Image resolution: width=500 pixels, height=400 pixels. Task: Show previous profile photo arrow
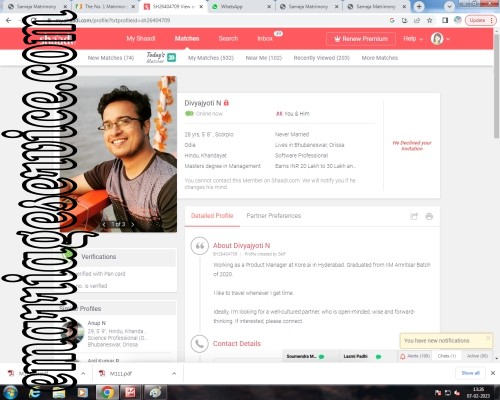coord(104,224)
